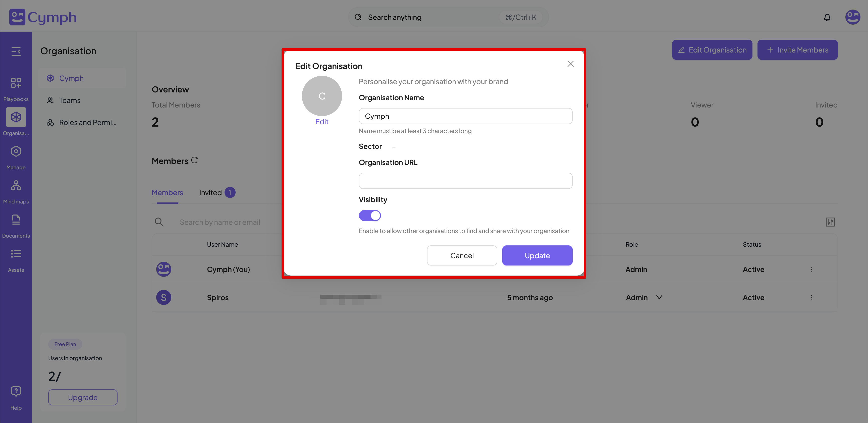This screenshot has width=868, height=423.
Task: Click the Edit link under the organisation avatar
Action: pyautogui.click(x=321, y=122)
